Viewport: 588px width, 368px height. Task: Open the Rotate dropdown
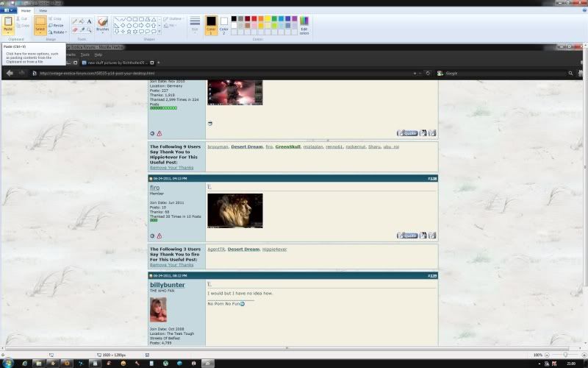pyautogui.click(x=58, y=32)
